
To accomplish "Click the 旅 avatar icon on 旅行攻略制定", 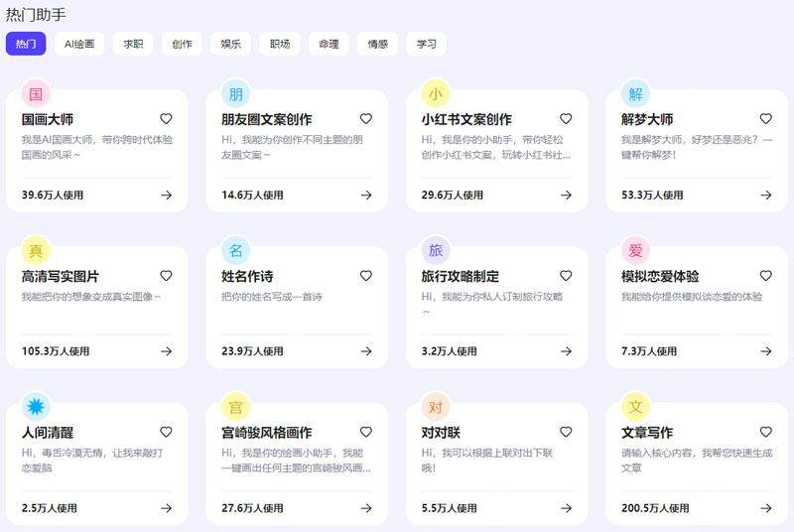I will [436, 250].
